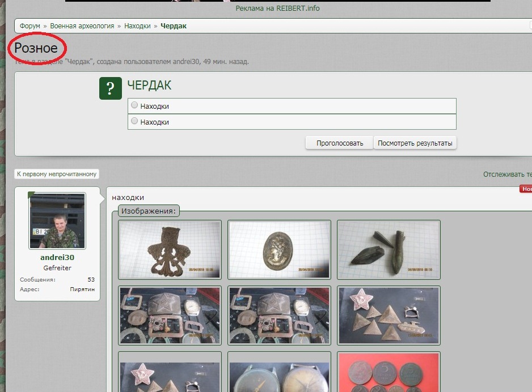Screen dimensions: 532x392
Task: Go to Военная археология breadcrumb
Action: [82, 26]
